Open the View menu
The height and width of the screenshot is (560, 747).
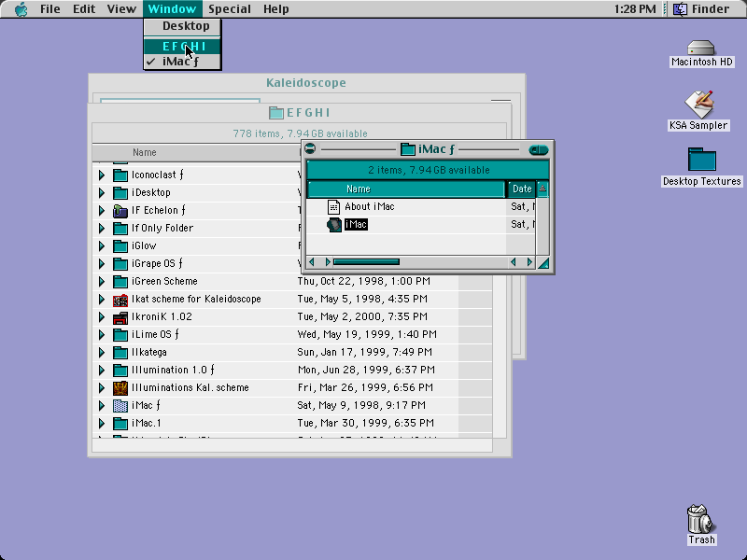(121, 9)
